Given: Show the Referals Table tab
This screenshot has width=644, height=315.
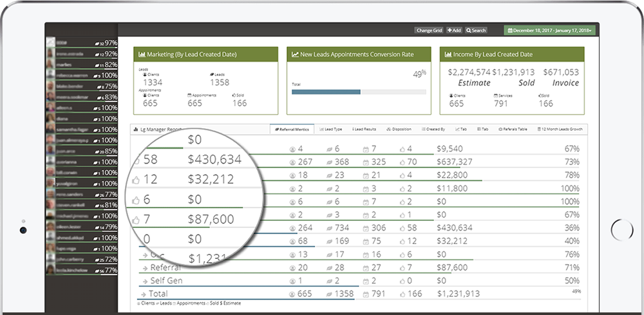Looking at the screenshot, I should 513,129.
